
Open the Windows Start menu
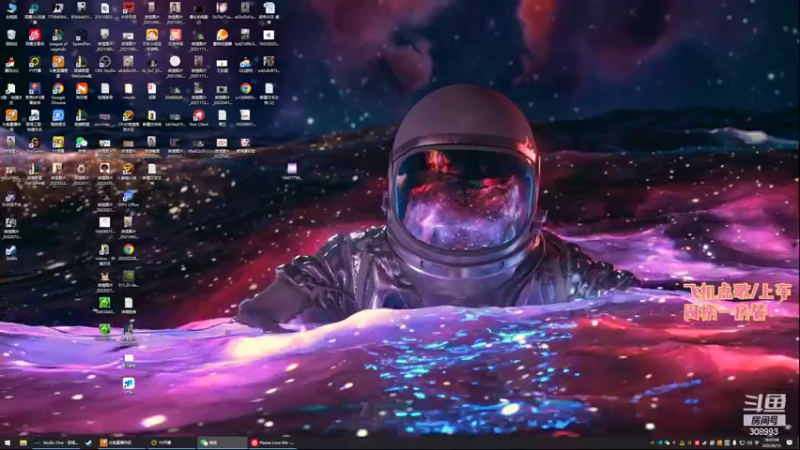coord(7,442)
